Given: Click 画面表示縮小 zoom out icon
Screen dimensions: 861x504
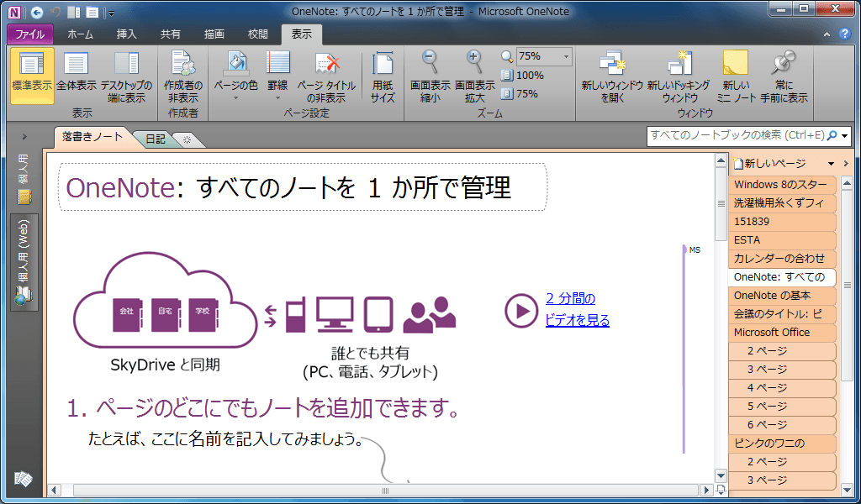Looking at the screenshot, I should [430, 76].
